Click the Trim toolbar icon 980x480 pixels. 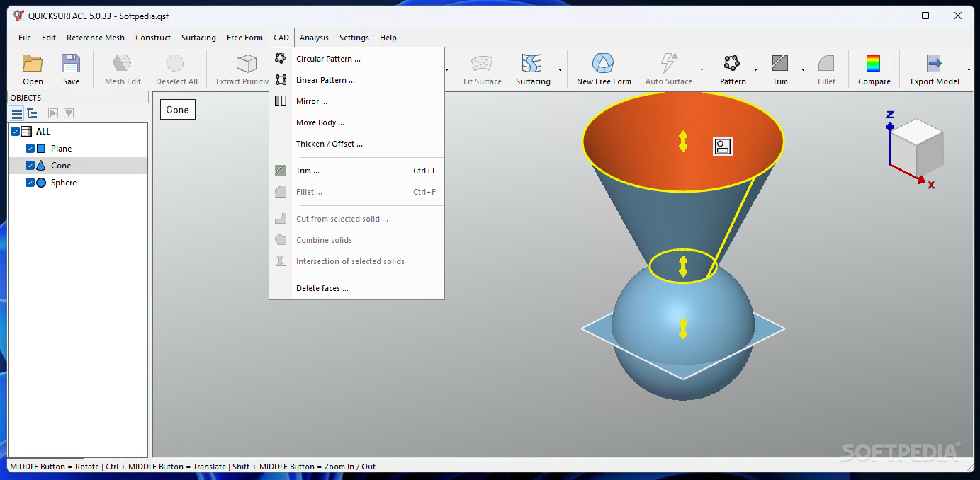click(780, 63)
